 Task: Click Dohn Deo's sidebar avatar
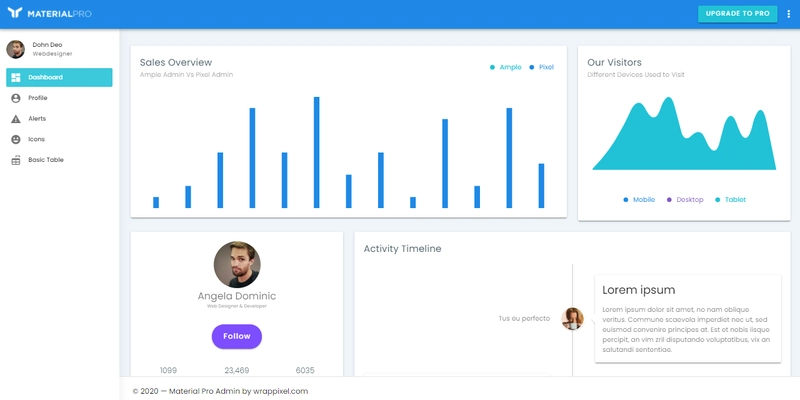point(15,49)
